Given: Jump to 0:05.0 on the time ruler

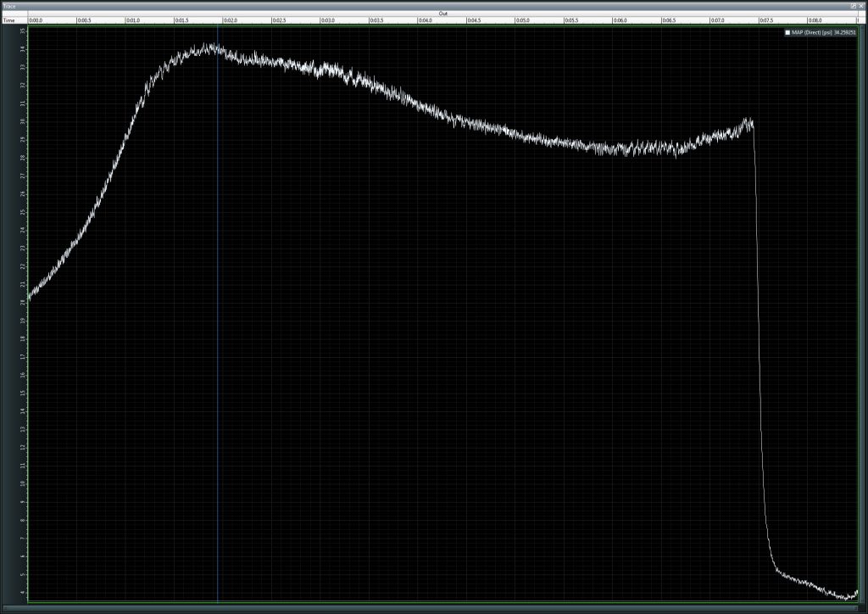Looking at the screenshot, I should click(x=523, y=20).
